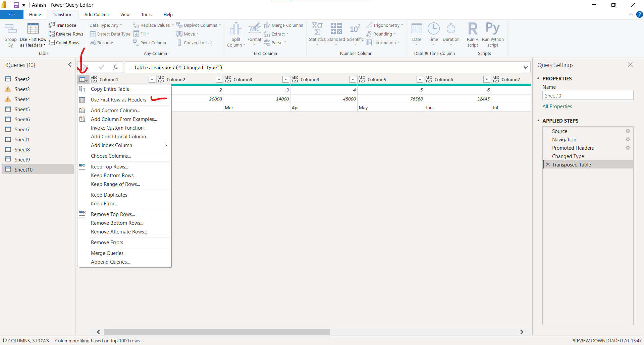Click the Pivot Column icon
This screenshot has width=644, height=345.
point(136,43)
